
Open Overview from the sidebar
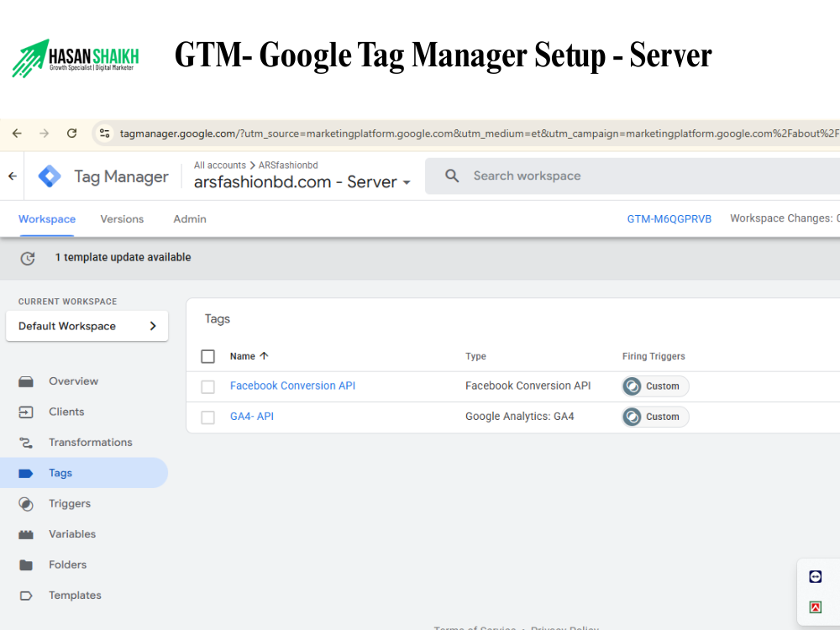73,381
